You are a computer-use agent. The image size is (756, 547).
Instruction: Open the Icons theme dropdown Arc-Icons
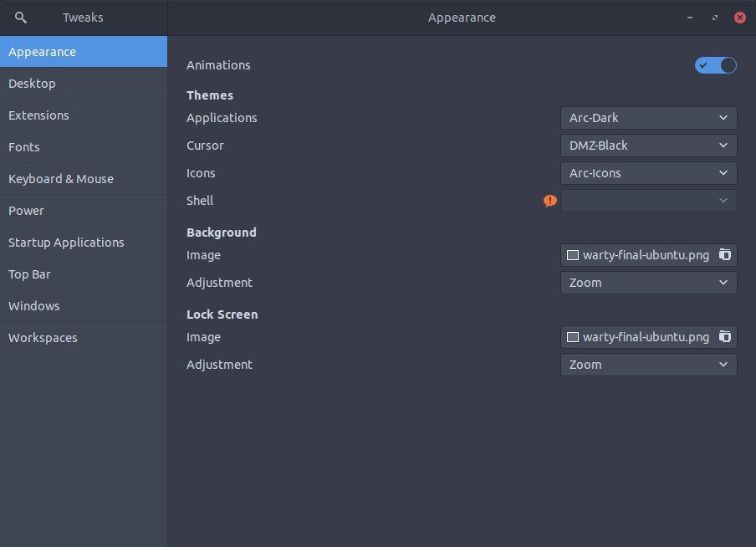click(648, 172)
